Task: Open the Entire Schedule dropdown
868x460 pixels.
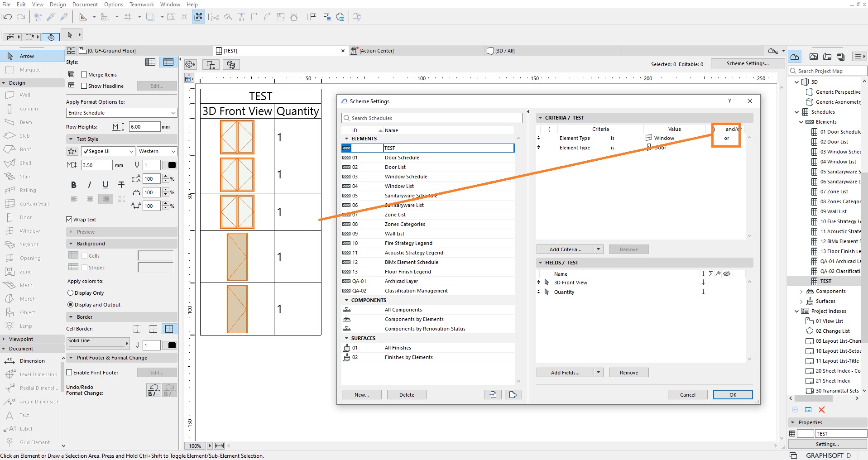Action: [122, 113]
